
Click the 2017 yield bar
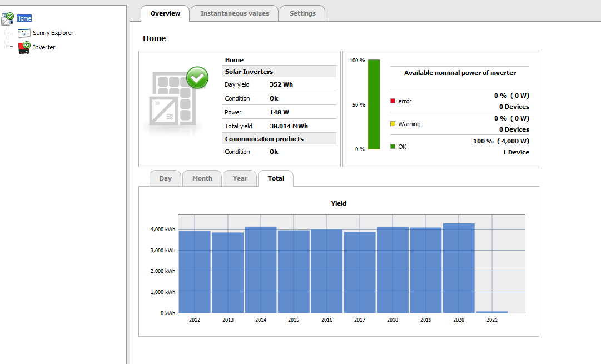click(360, 272)
